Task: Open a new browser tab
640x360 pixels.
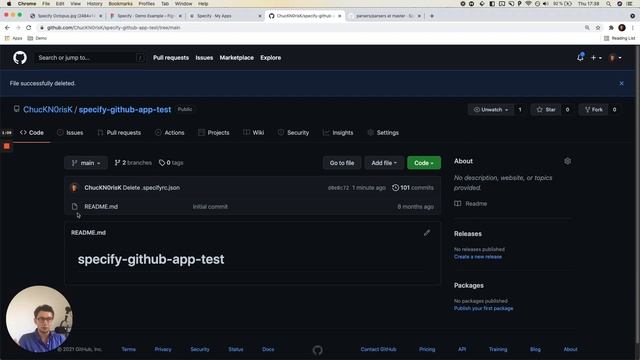Action: [432, 16]
